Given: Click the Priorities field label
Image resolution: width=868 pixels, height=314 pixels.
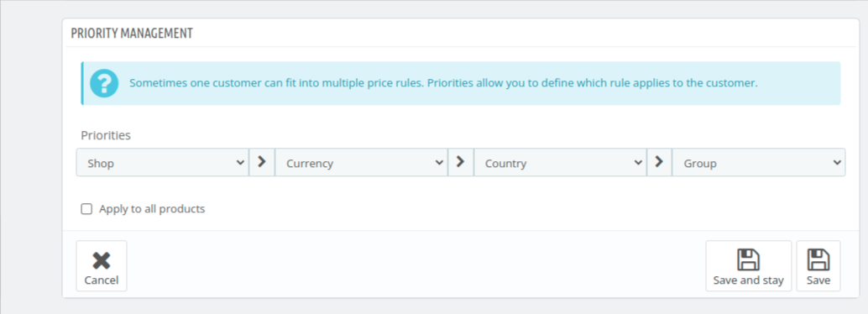Looking at the screenshot, I should pyautogui.click(x=106, y=135).
